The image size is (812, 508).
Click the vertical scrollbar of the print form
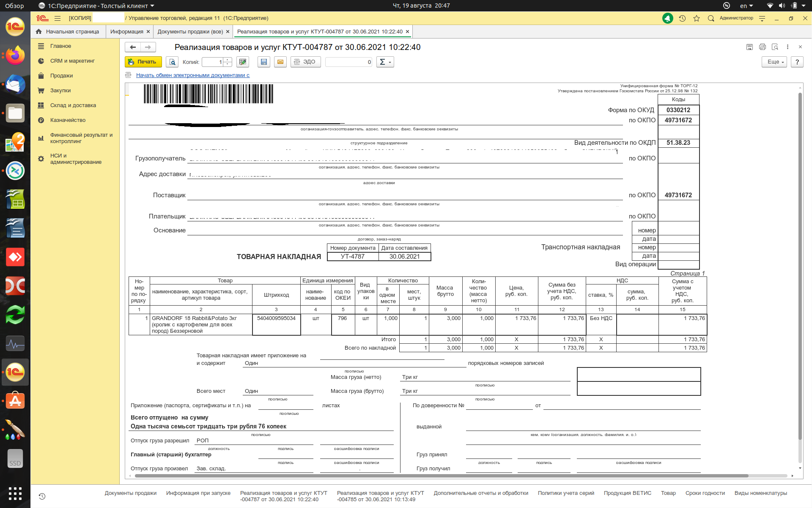coord(800,267)
